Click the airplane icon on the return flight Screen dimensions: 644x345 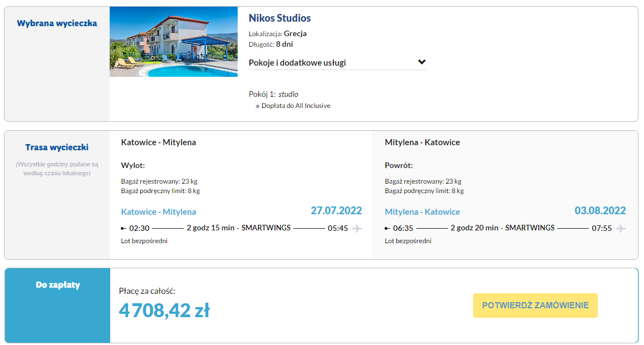point(621,229)
